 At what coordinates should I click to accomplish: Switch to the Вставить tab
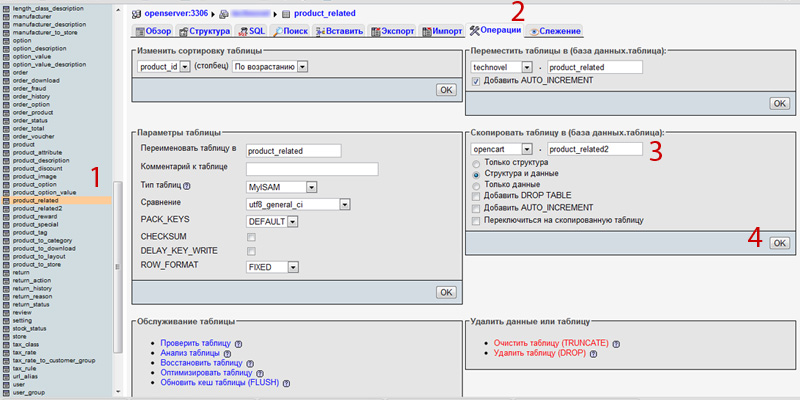coord(339,31)
